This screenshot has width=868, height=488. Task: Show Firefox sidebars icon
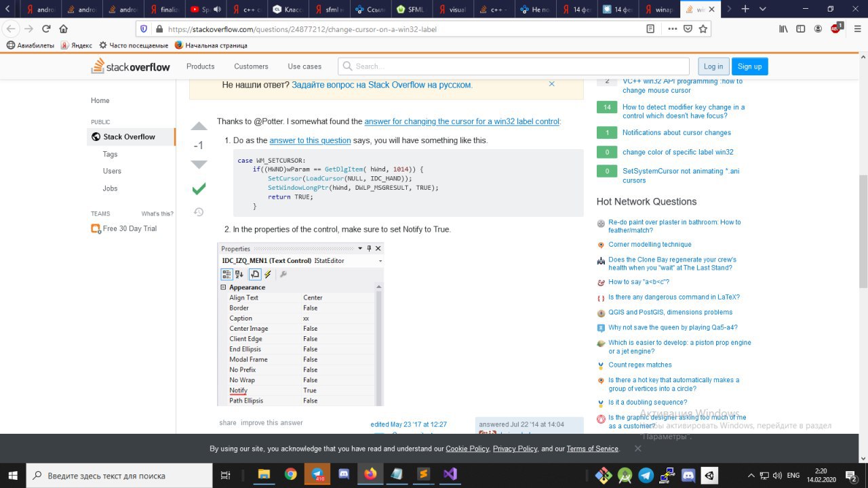pyautogui.click(x=801, y=29)
